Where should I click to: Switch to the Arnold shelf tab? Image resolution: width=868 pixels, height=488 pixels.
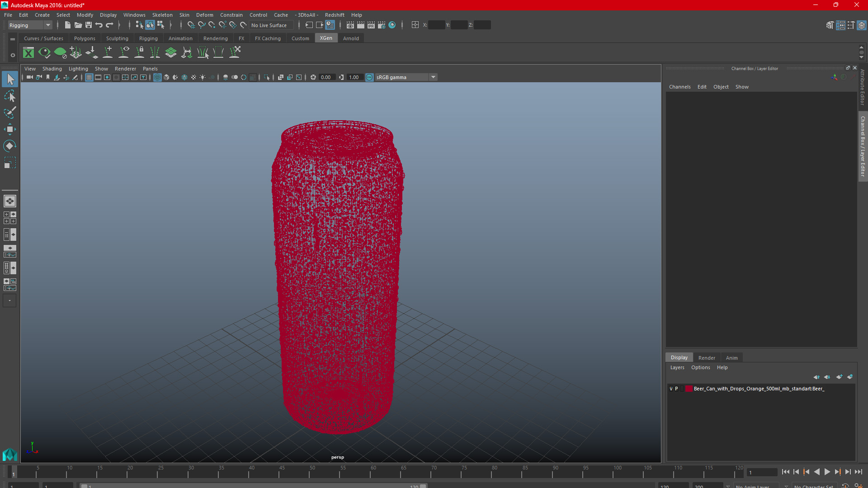351,38
